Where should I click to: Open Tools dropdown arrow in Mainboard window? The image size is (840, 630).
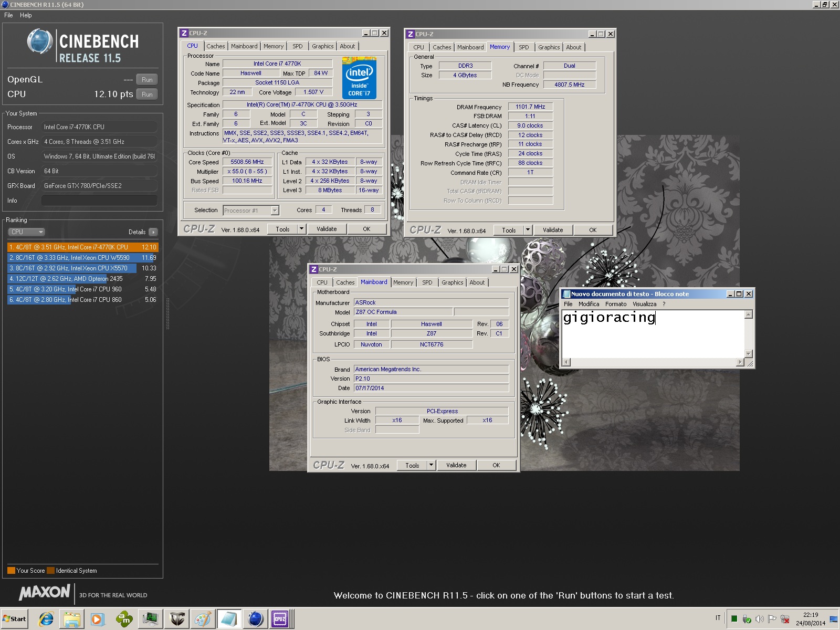click(431, 465)
